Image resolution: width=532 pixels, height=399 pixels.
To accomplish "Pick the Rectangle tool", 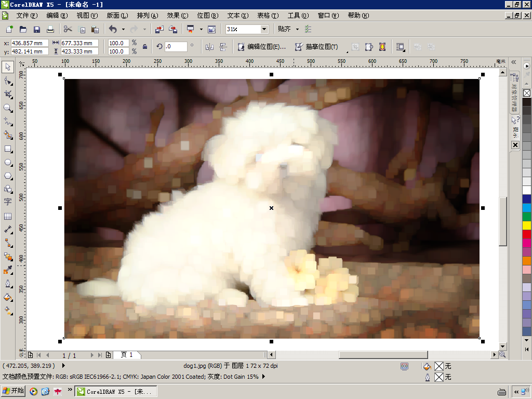I will (x=8, y=149).
